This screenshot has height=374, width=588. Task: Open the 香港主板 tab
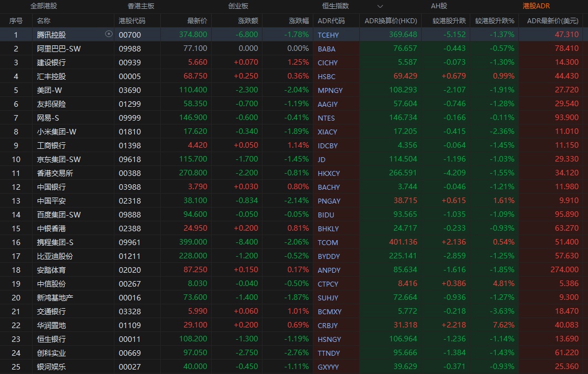[x=141, y=7]
